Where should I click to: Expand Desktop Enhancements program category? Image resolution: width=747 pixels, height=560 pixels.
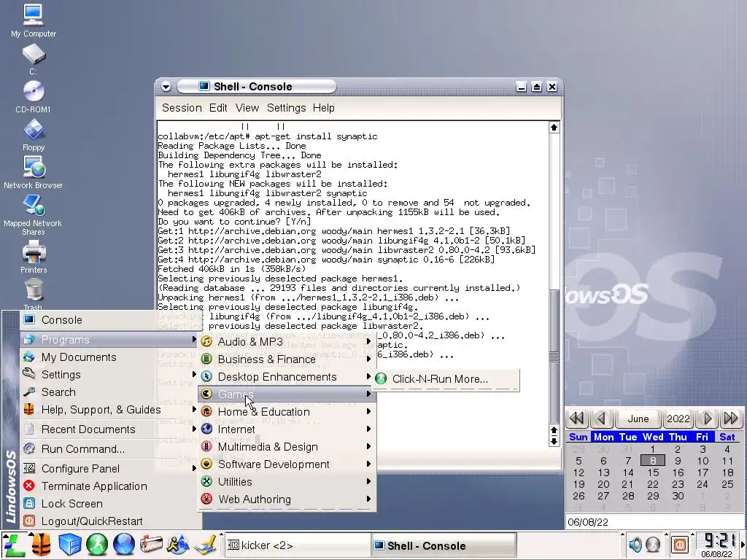pyautogui.click(x=287, y=377)
